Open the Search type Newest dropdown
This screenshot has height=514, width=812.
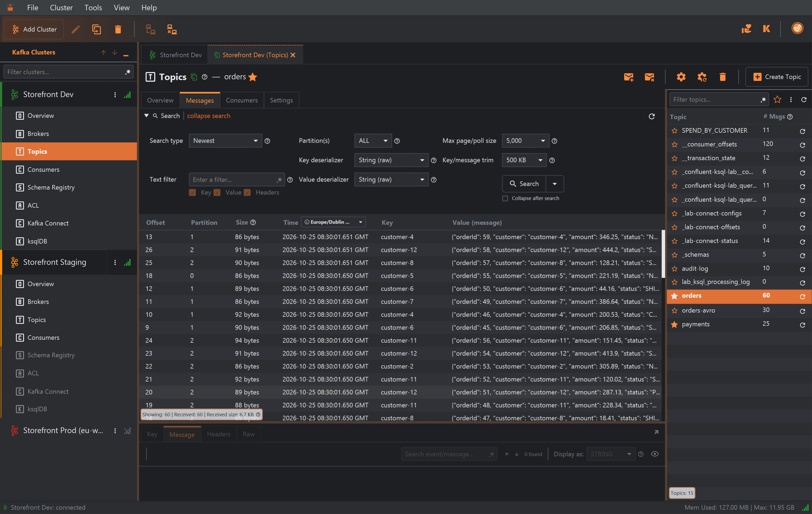click(225, 141)
